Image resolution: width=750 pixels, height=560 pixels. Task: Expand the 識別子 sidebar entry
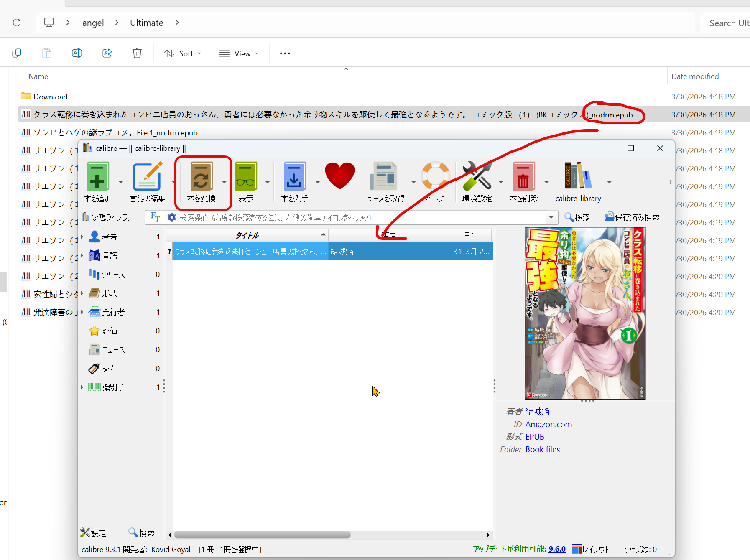coord(82,387)
